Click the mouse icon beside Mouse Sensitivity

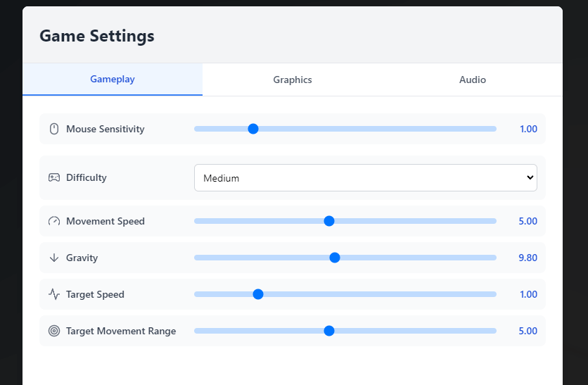[x=54, y=129]
